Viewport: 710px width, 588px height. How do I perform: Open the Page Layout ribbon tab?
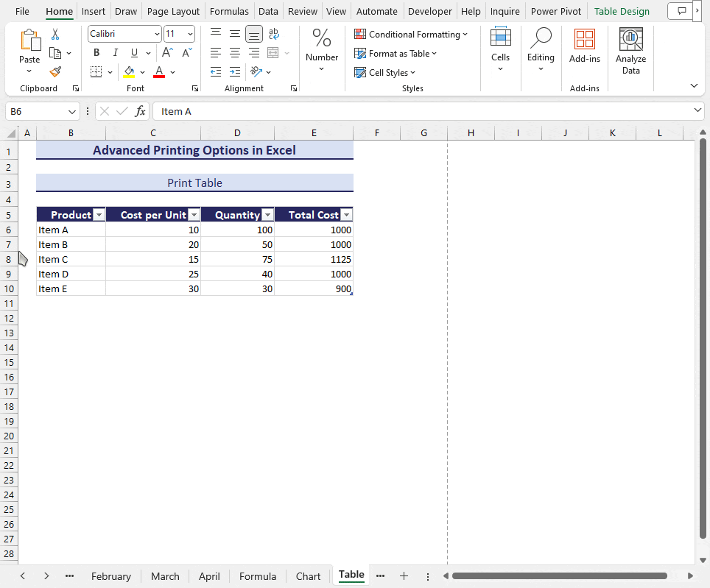click(173, 11)
